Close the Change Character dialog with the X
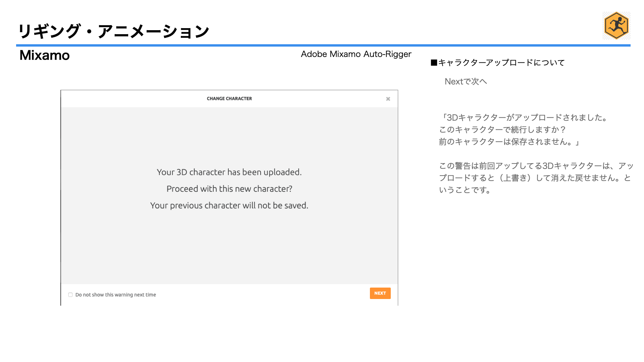The width and height of the screenshot is (644, 362). (x=388, y=99)
